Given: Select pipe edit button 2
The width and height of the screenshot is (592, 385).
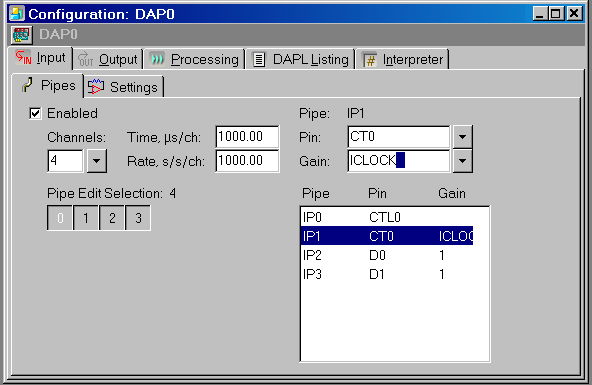Looking at the screenshot, I should (x=112, y=218).
